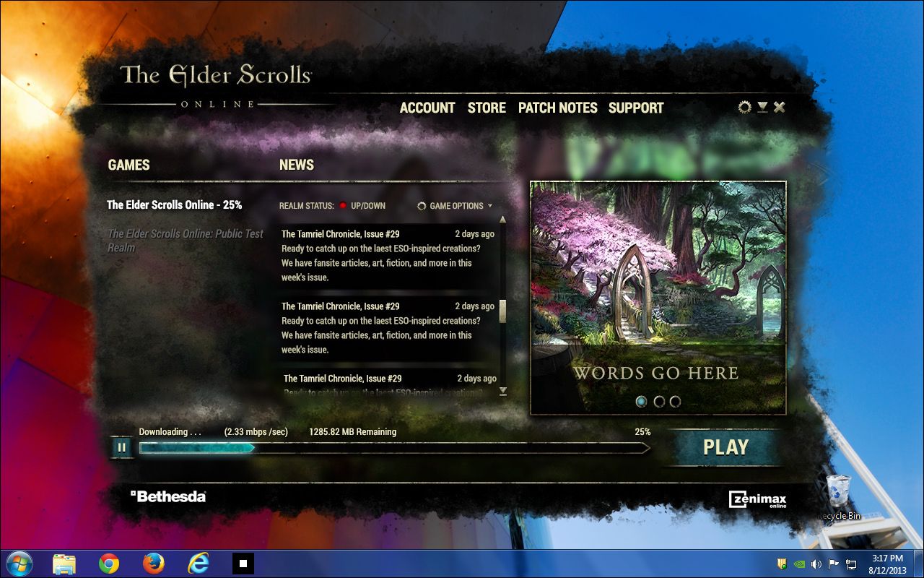This screenshot has height=578, width=924.
Task: Select The Elder Scrolls Online - 25% game
Action: (175, 205)
